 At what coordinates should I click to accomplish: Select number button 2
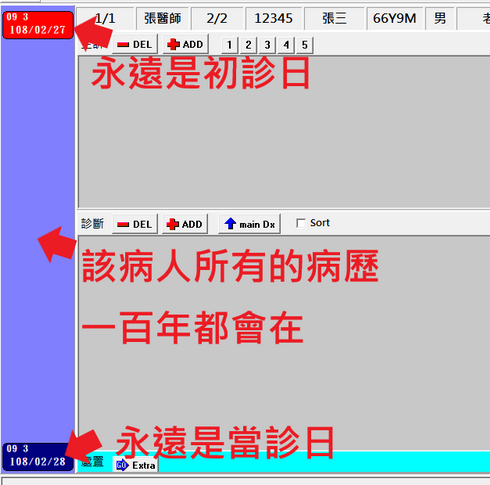(248, 45)
